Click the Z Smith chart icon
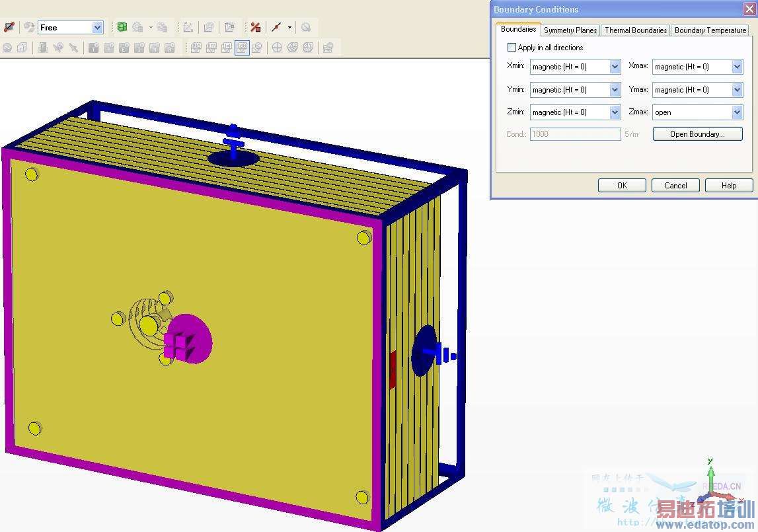Image resolution: width=758 pixels, height=532 pixels. pos(293,48)
